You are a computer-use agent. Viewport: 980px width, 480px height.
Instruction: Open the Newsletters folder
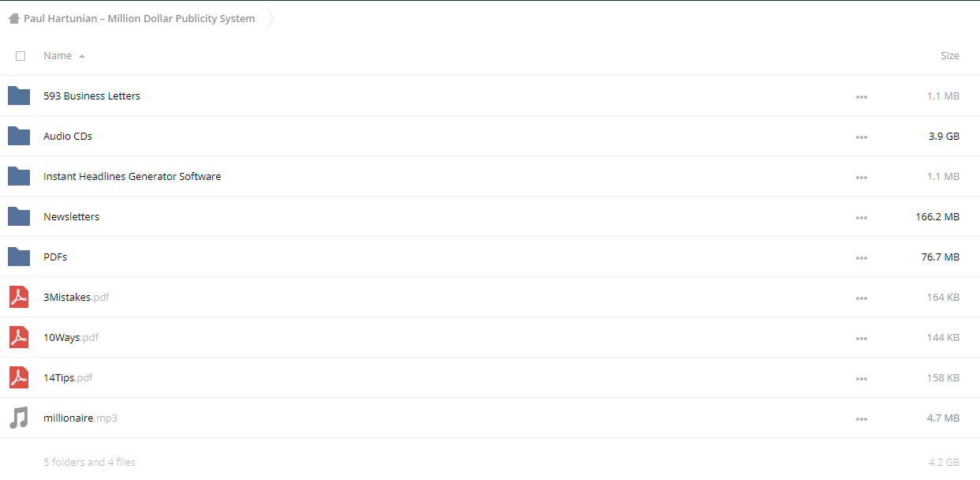[71, 216]
